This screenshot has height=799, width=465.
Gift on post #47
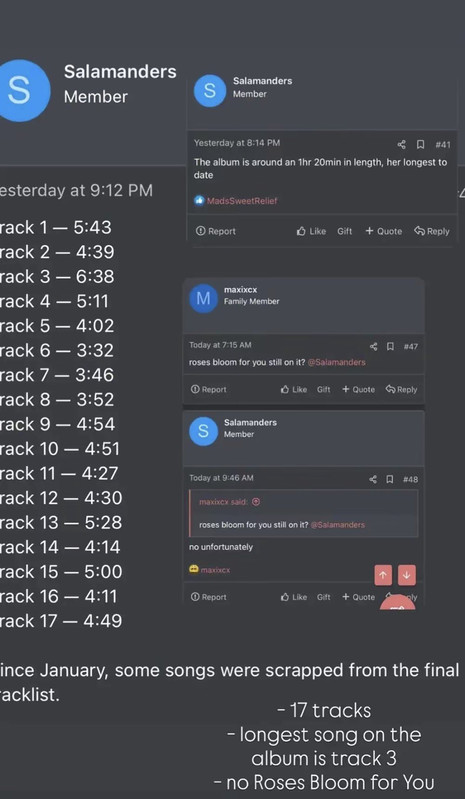click(x=323, y=389)
